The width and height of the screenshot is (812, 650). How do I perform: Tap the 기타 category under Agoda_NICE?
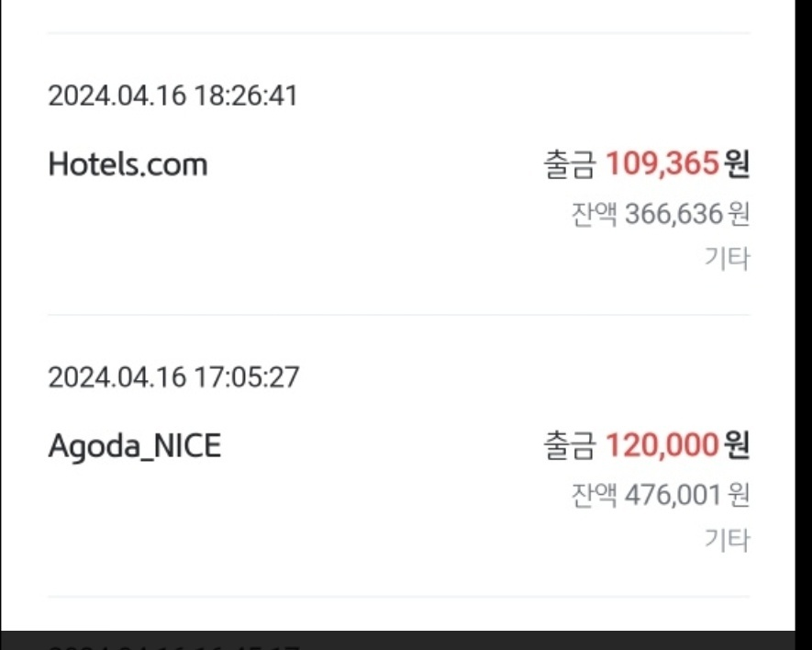click(x=727, y=540)
